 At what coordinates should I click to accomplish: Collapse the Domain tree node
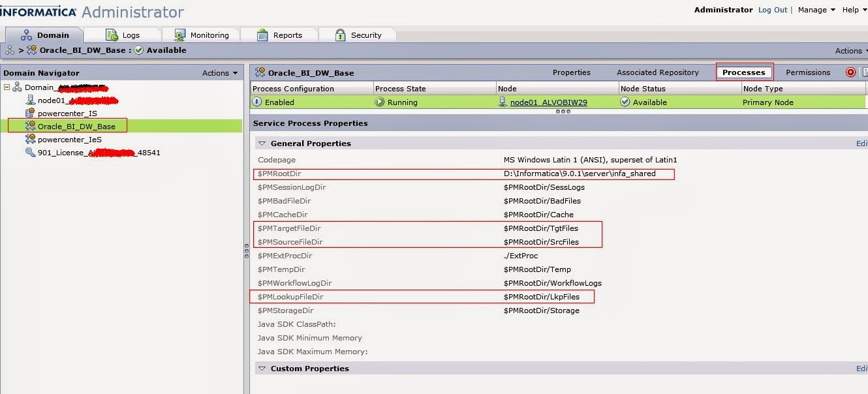[7, 87]
